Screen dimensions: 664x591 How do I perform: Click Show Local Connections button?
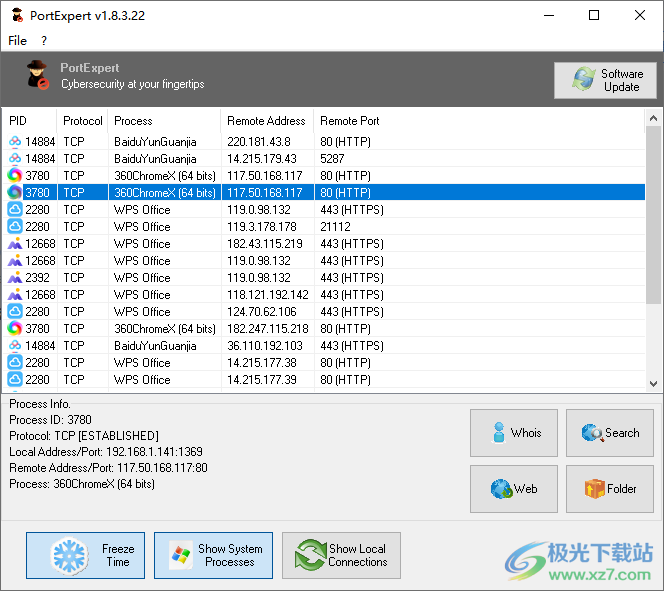(341, 555)
